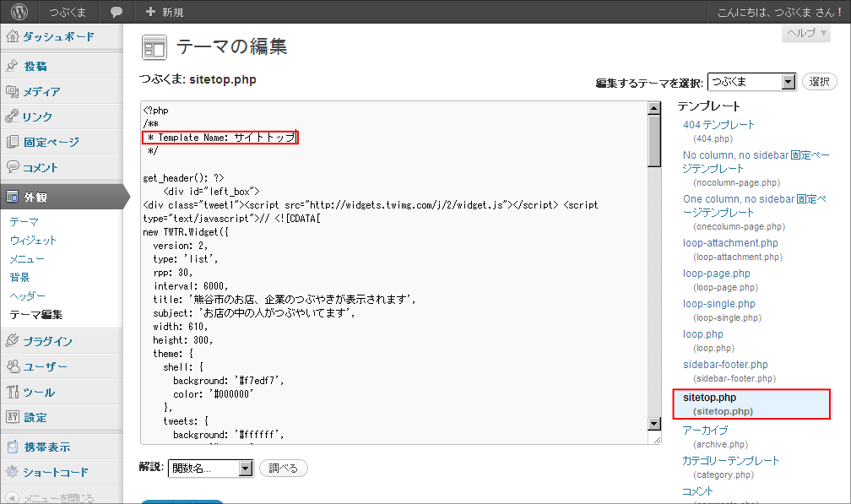Click the code editor scroll down arrow
The image size is (851, 504).
pyautogui.click(x=654, y=424)
